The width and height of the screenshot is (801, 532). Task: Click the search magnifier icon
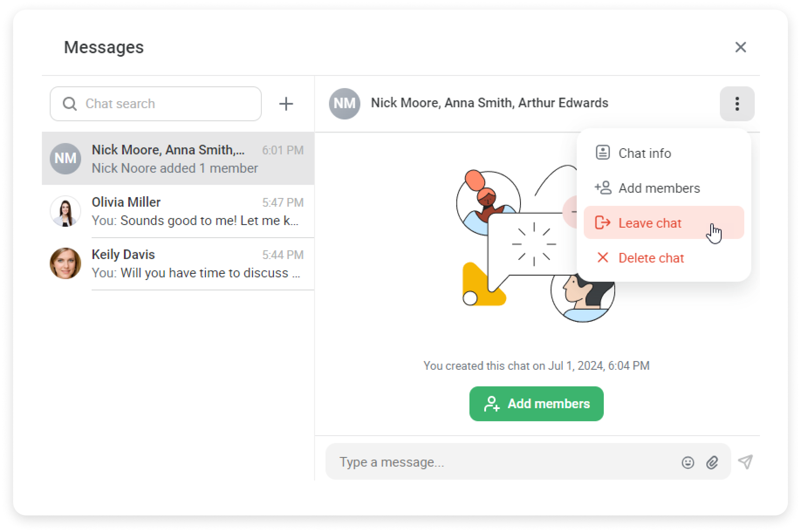(70, 104)
